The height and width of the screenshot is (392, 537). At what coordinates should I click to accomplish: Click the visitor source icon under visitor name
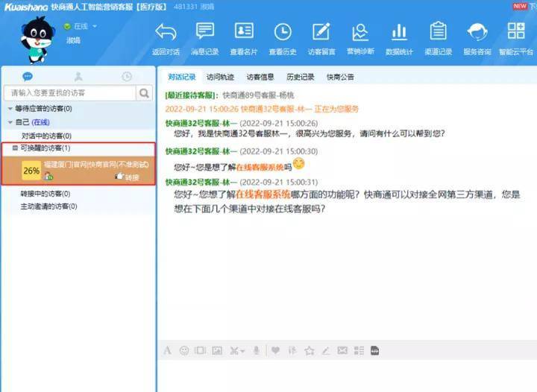pyautogui.click(x=48, y=177)
